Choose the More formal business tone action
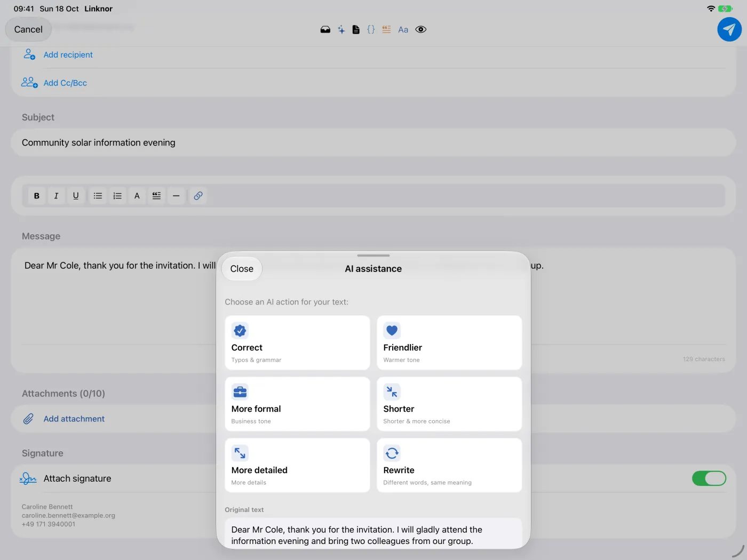Viewport: 747px width, 560px height. (297, 404)
